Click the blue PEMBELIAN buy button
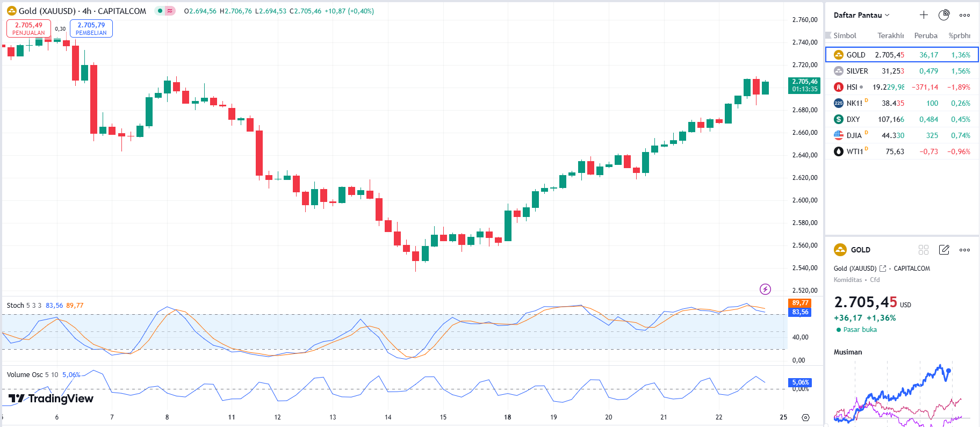980x427 pixels. 91,28
